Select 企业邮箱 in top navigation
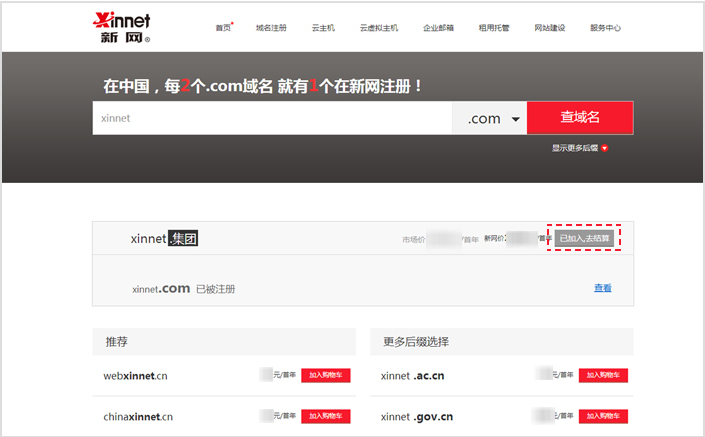This screenshot has width=705, height=437. coord(438,28)
